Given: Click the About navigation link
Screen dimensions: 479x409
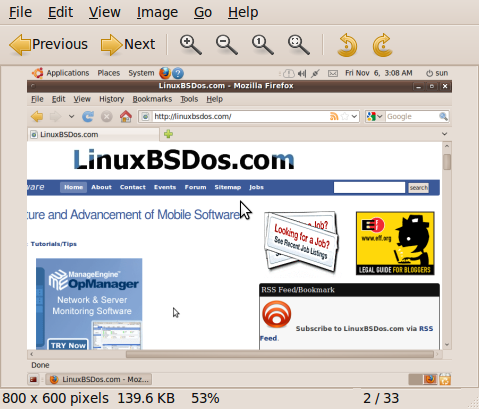Looking at the screenshot, I should pos(101,187).
